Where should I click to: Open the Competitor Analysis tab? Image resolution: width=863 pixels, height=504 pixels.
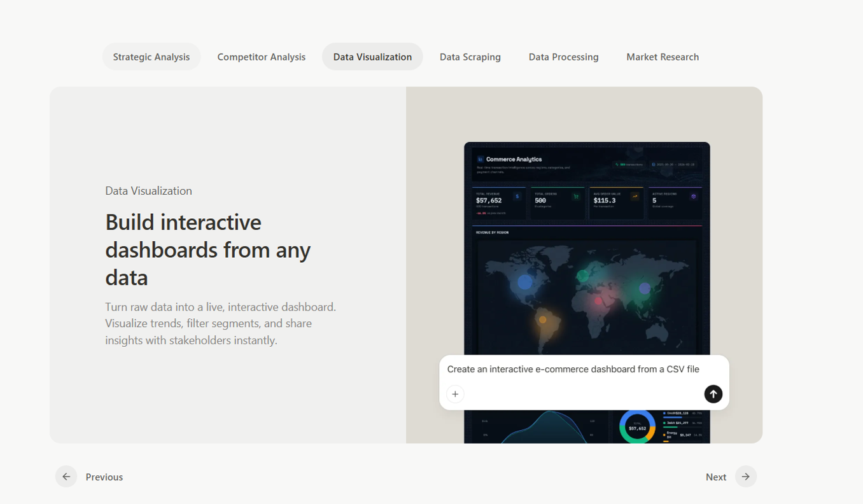[x=262, y=57]
